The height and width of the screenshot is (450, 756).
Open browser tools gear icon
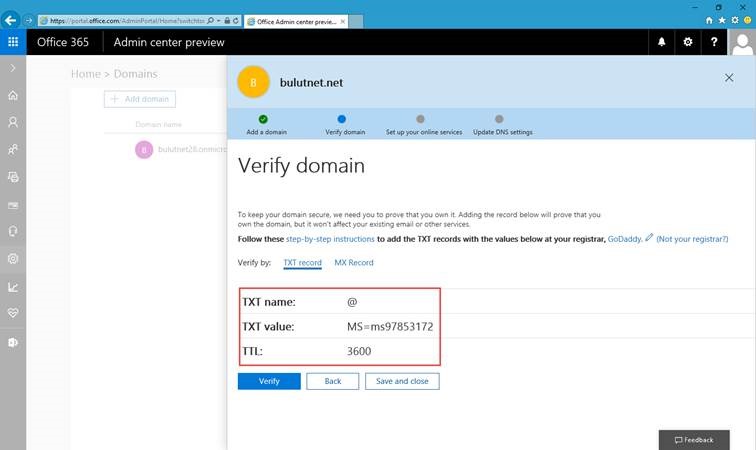pos(734,20)
